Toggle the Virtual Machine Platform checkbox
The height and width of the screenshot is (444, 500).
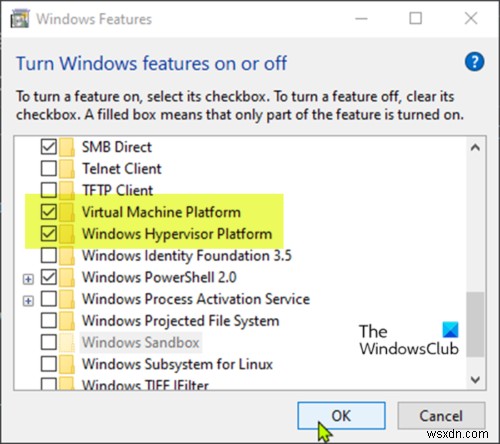[49, 212]
